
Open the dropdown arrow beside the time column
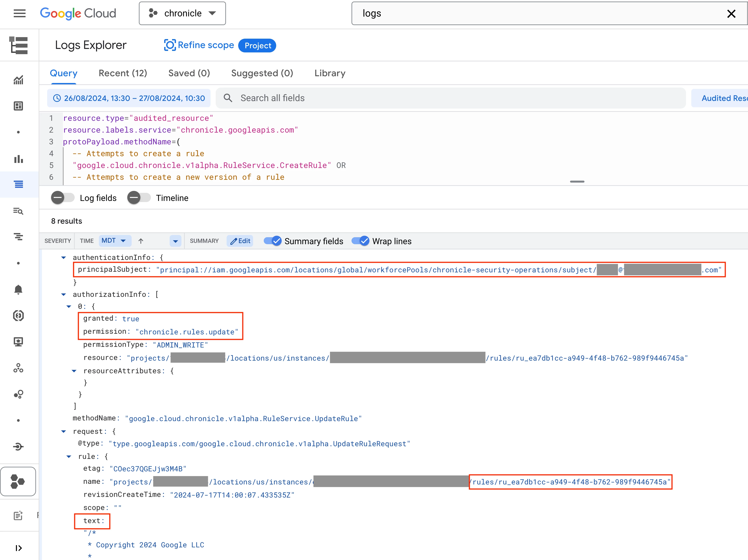click(x=175, y=241)
